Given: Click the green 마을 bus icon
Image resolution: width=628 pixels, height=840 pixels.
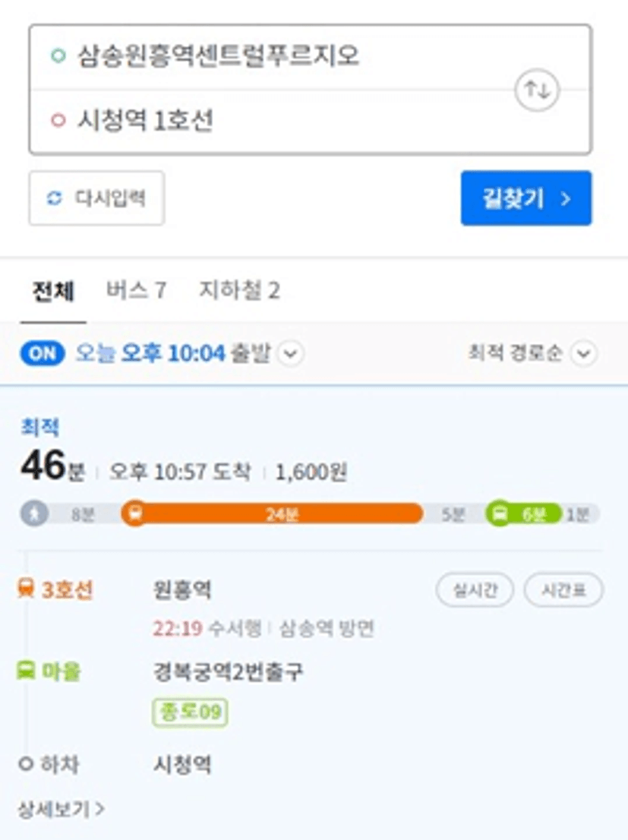Looking at the screenshot, I should (x=26, y=670).
